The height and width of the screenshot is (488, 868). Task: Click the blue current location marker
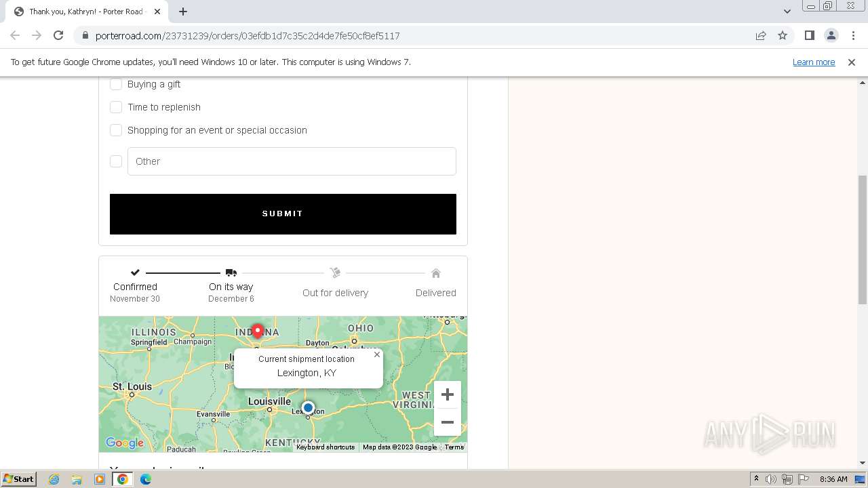coord(308,407)
